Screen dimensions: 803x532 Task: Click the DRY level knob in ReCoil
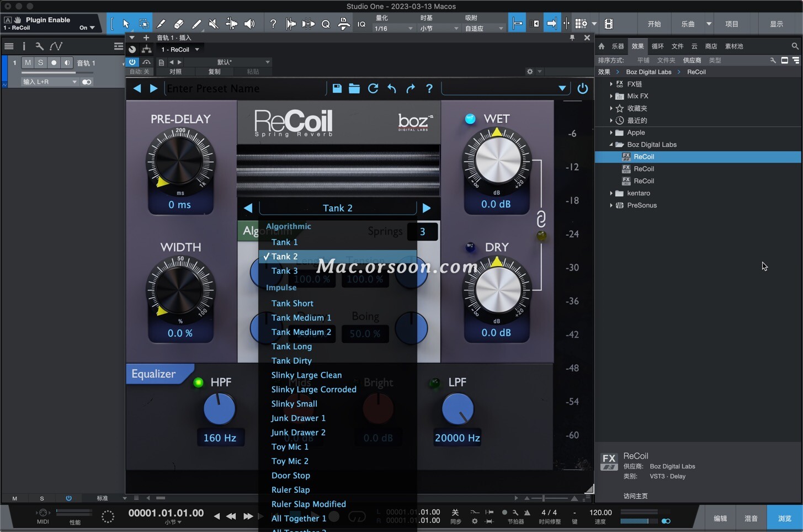496,289
